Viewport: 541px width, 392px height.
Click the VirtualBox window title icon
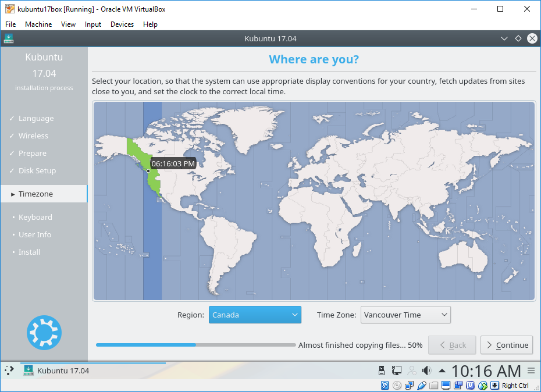[x=10, y=9]
